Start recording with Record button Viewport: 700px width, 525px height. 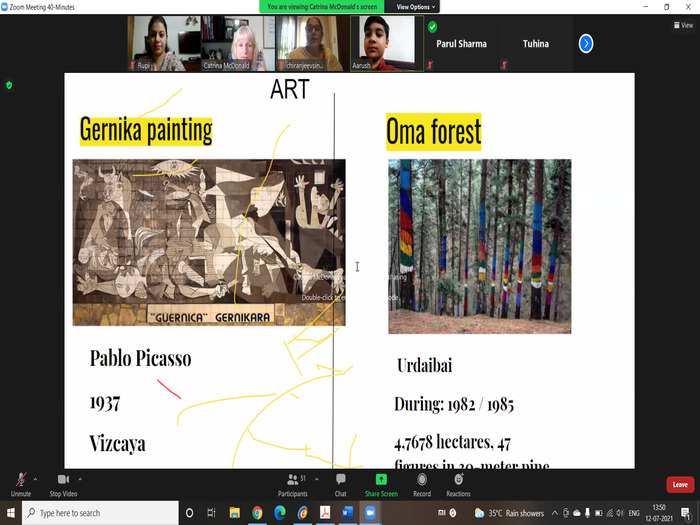coord(422,484)
